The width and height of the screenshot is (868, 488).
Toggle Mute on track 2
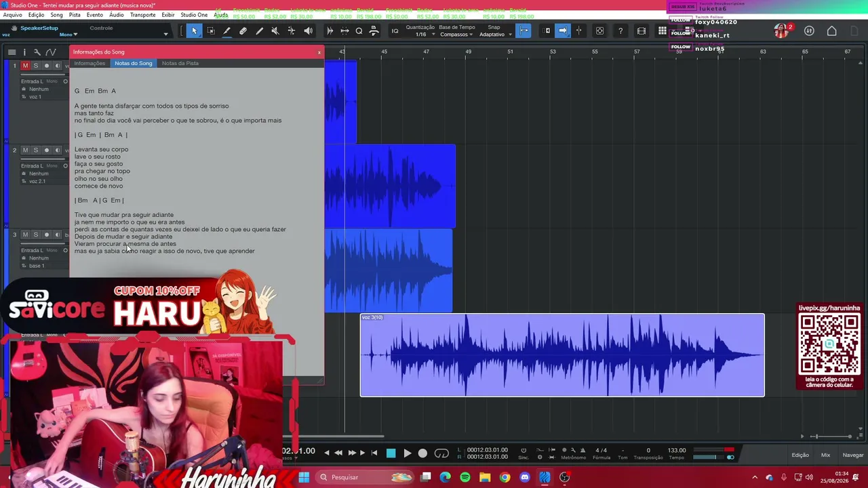(x=25, y=150)
